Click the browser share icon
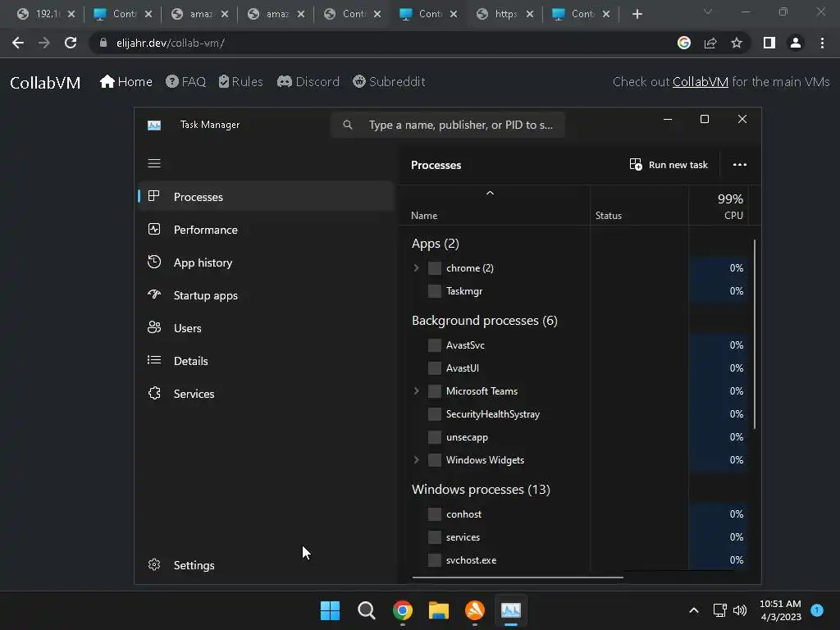 710,43
